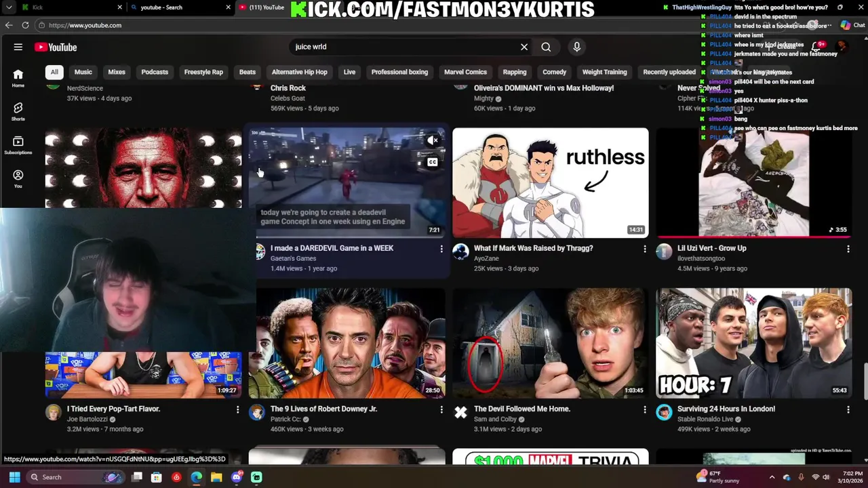Select the Podcasts filter chip
Image resolution: width=868 pixels, height=488 pixels.
pyautogui.click(x=155, y=72)
